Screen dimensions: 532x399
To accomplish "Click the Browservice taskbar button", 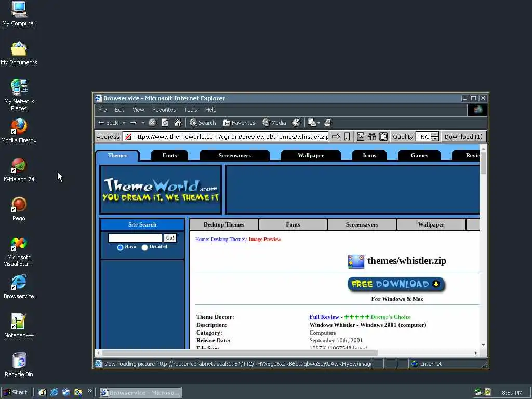I will [x=140, y=393].
